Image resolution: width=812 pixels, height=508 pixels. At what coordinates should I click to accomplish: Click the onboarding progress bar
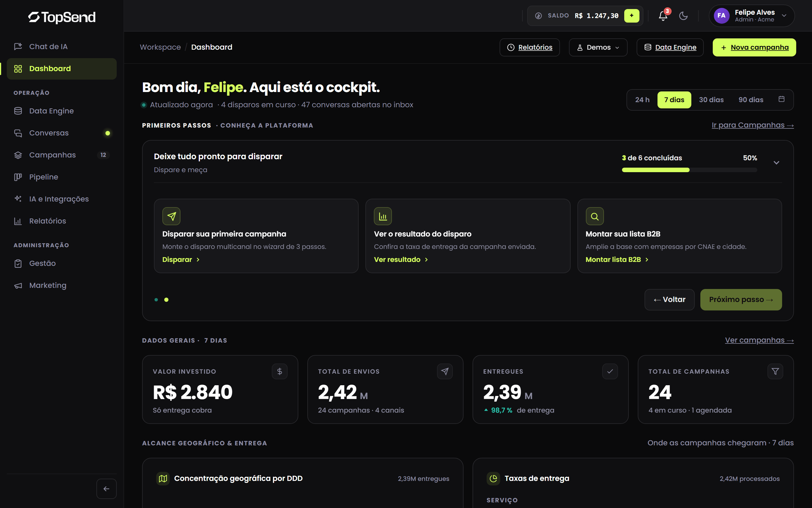[689, 170]
